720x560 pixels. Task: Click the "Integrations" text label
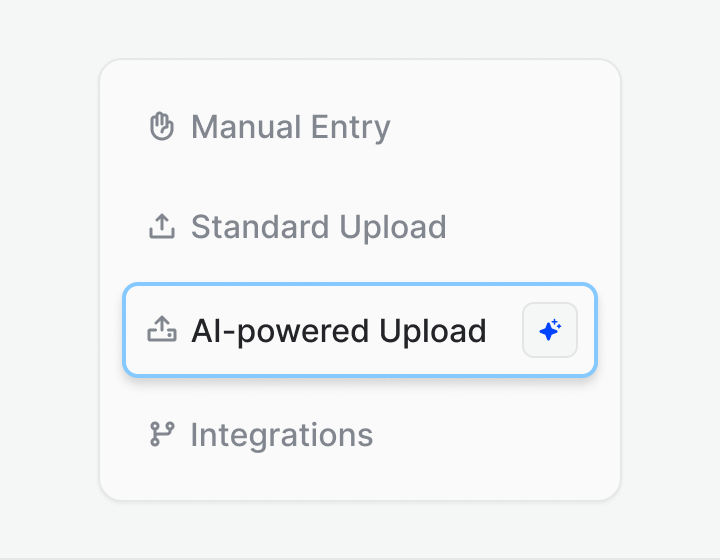282,436
